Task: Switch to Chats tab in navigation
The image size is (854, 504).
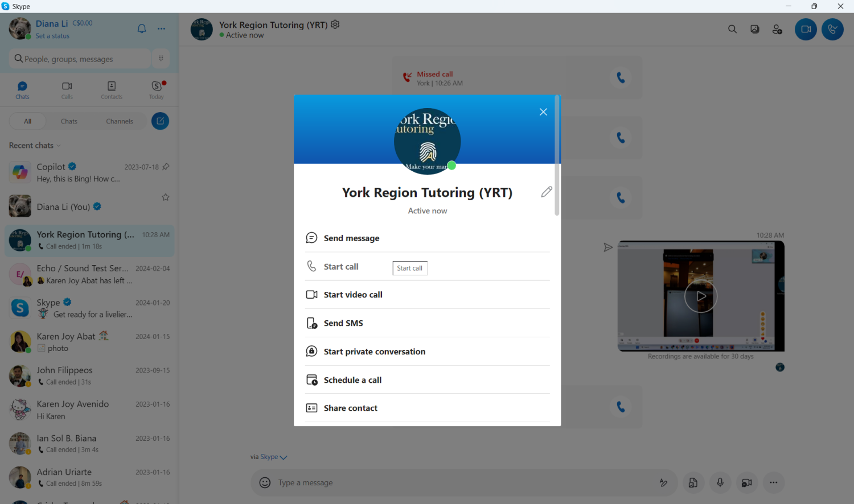Action: [x=22, y=90]
